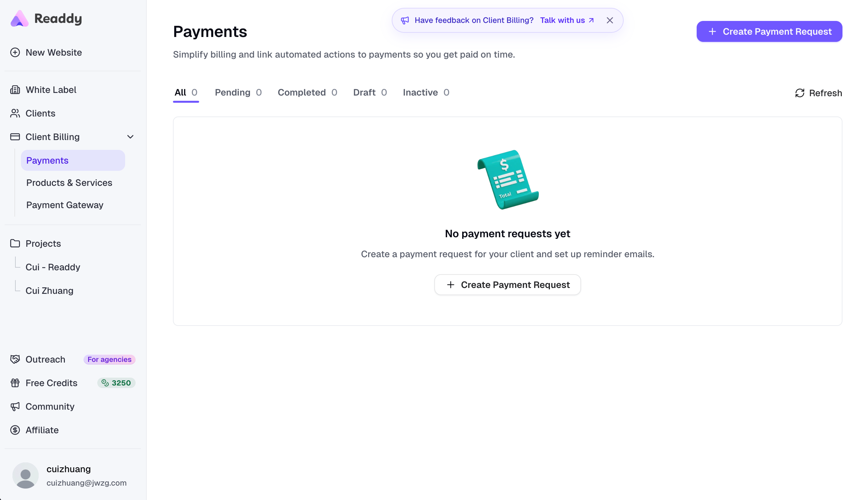The width and height of the screenshot is (868, 500).
Task: Click the purple Create Payment Request button
Action: click(x=769, y=31)
